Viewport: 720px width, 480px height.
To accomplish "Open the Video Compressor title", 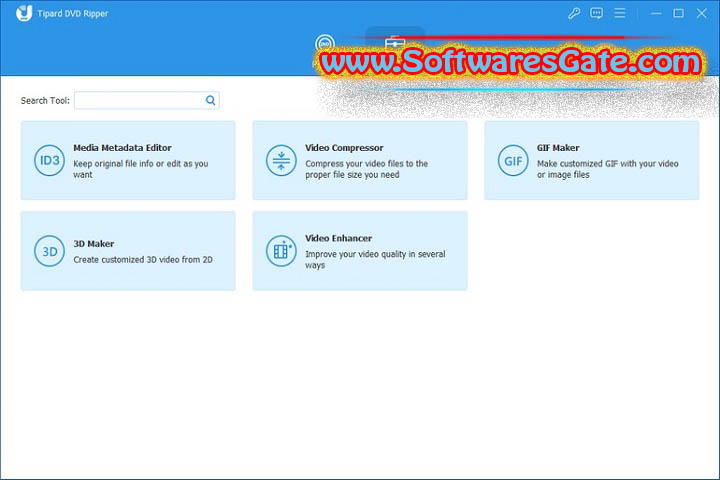I will (x=344, y=148).
